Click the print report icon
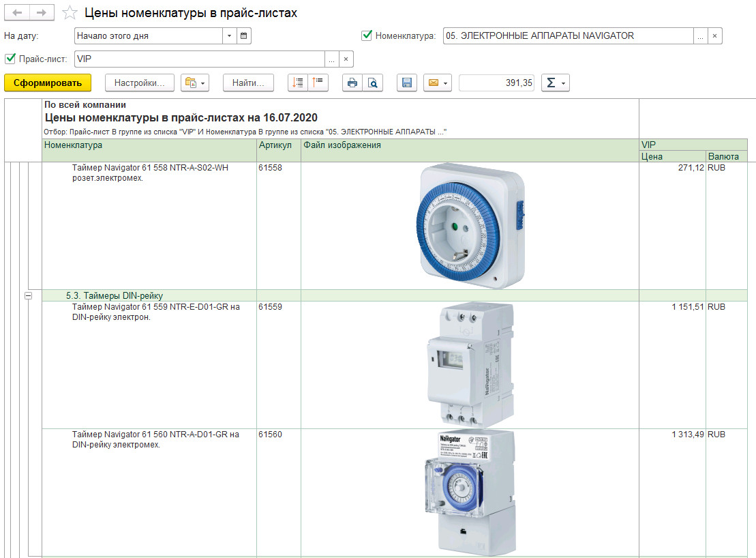Image resolution: width=756 pixels, height=558 pixels. (352, 83)
